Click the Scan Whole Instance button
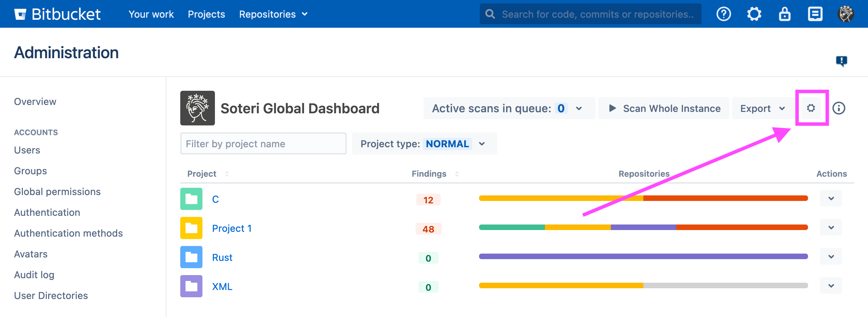This screenshot has width=868, height=317. click(x=664, y=108)
